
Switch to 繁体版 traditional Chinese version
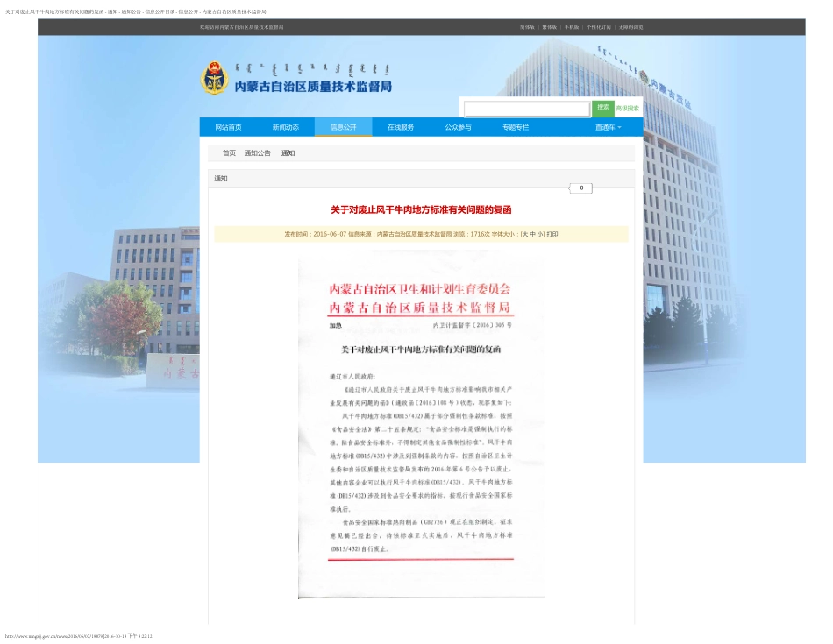pos(550,27)
